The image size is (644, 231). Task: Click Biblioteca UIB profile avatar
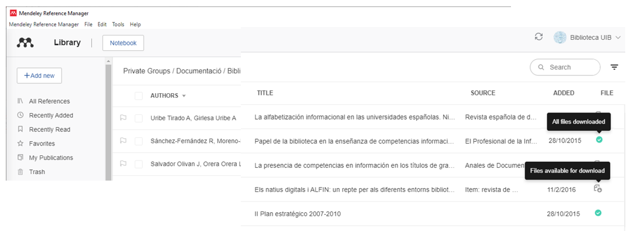point(560,38)
